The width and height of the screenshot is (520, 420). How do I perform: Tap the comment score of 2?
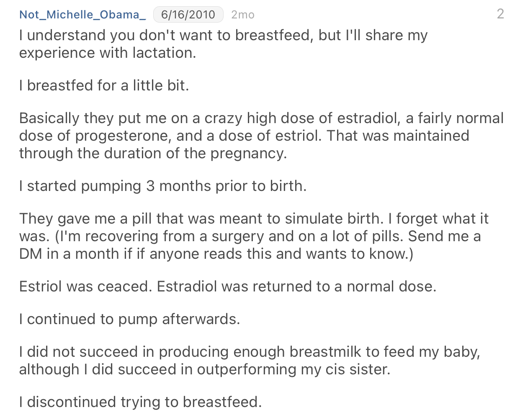500,14
